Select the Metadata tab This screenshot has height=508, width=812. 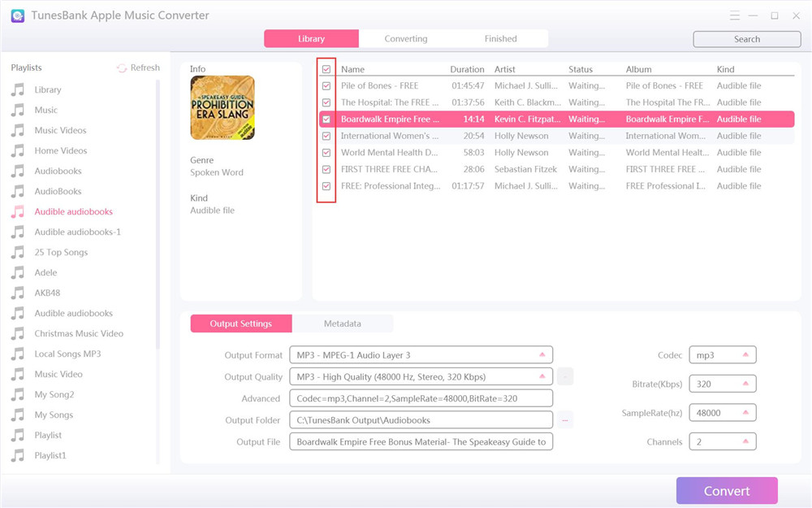click(343, 323)
